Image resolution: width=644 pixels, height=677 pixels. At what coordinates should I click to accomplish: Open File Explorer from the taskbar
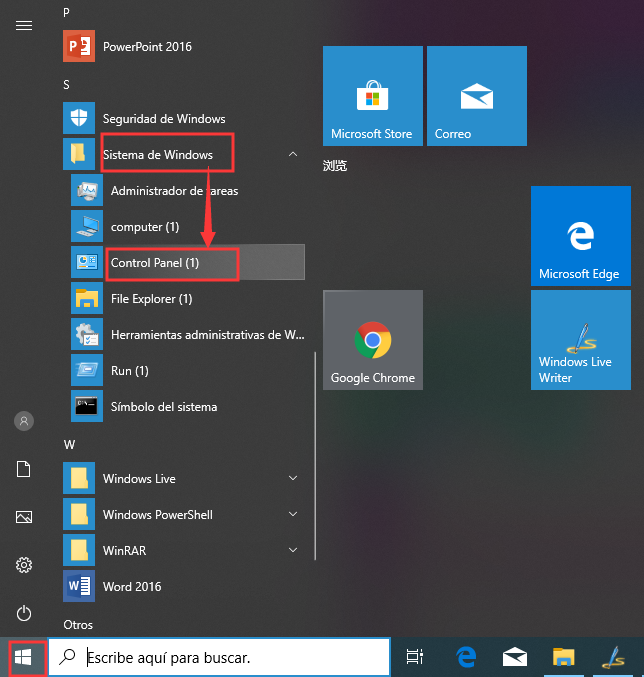coord(564,657)
